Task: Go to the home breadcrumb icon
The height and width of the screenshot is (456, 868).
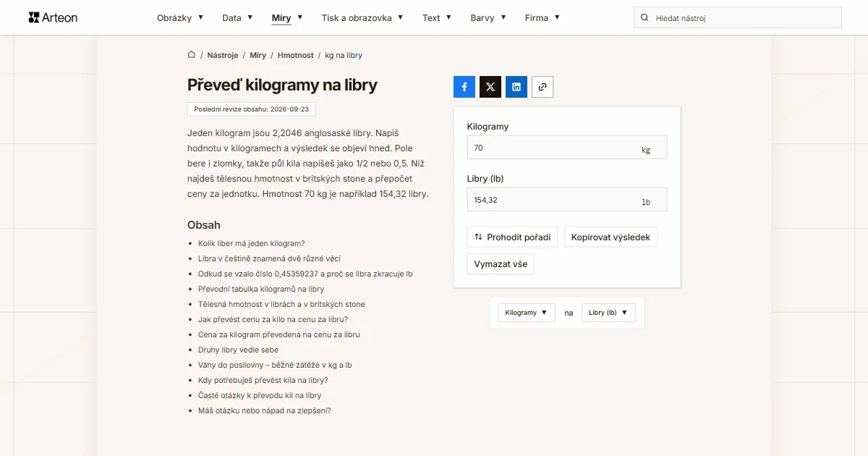Action: [192, 54]
